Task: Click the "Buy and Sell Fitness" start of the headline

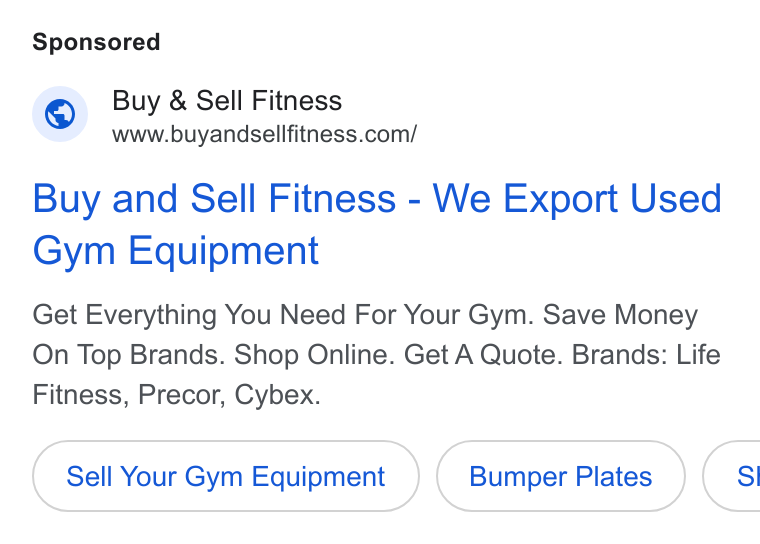Action: pyautogui.click(x=214, y=199)
